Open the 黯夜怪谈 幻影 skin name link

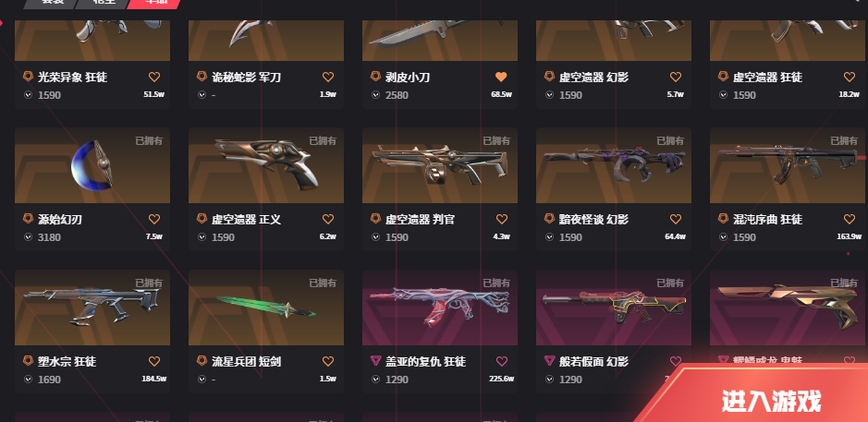tap(593, 220)
